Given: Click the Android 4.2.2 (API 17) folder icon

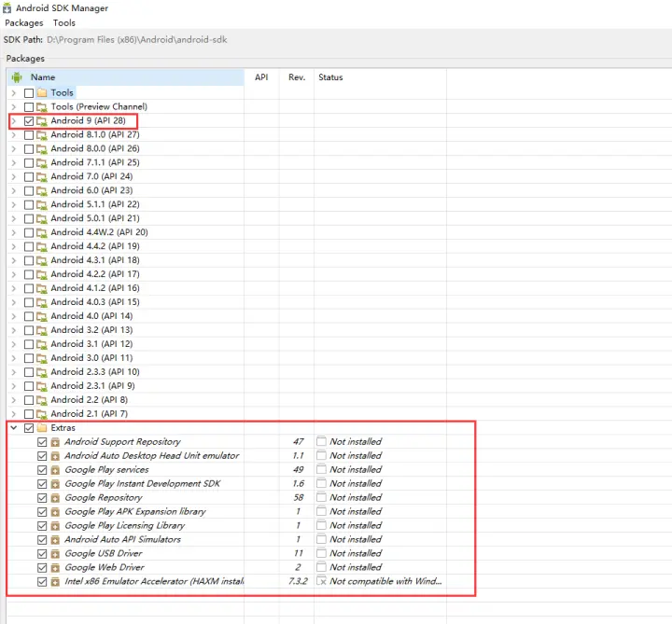Looking at the screenshot, I should [x=42, y=274].
